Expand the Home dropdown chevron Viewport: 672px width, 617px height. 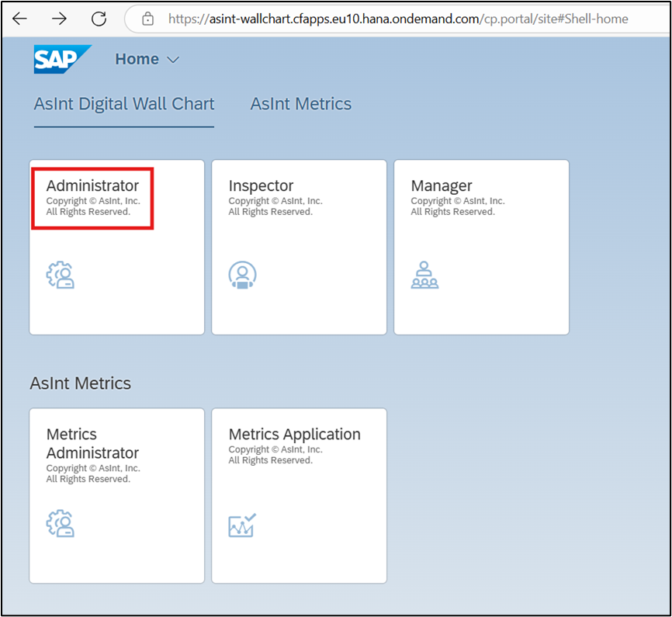(x=173, y=60)
